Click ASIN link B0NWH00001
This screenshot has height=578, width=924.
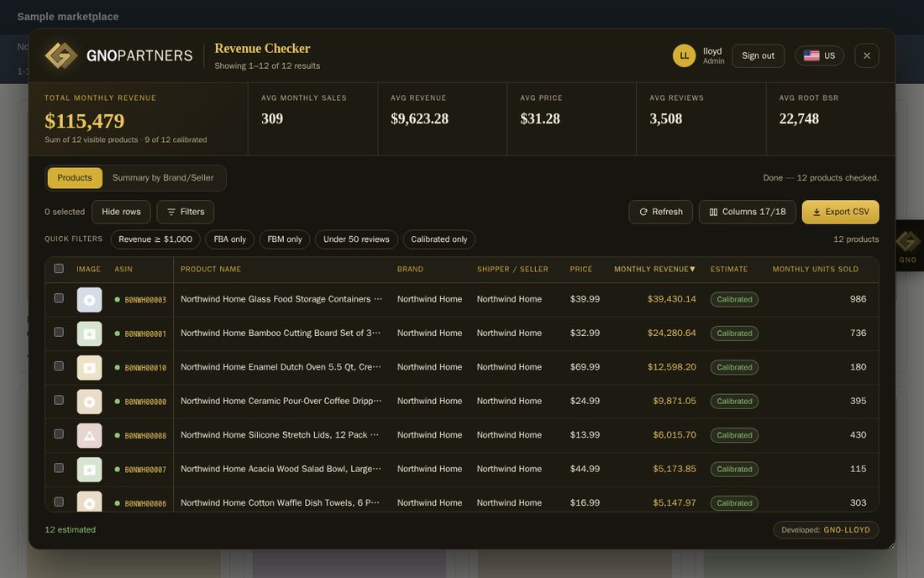pyautogui.click(x=145, y=334)
